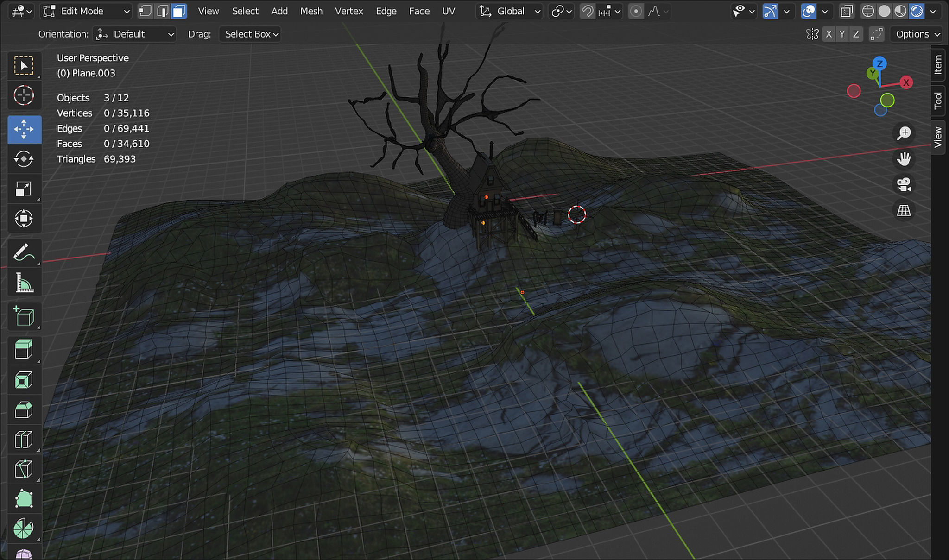Screen dimensions: 949x560
Task: Open the shading options dropdown arrow
Action: pos(933,11)
